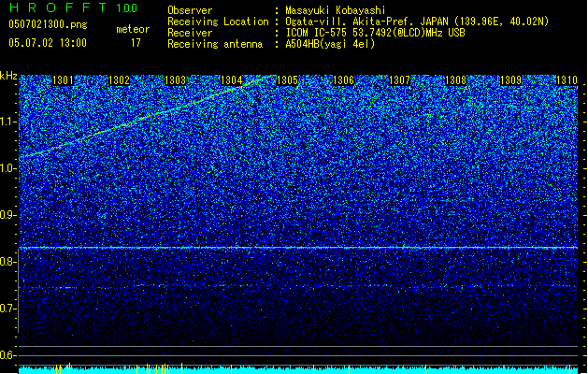Click the date 05.07.02 13:00

(48, 43)
